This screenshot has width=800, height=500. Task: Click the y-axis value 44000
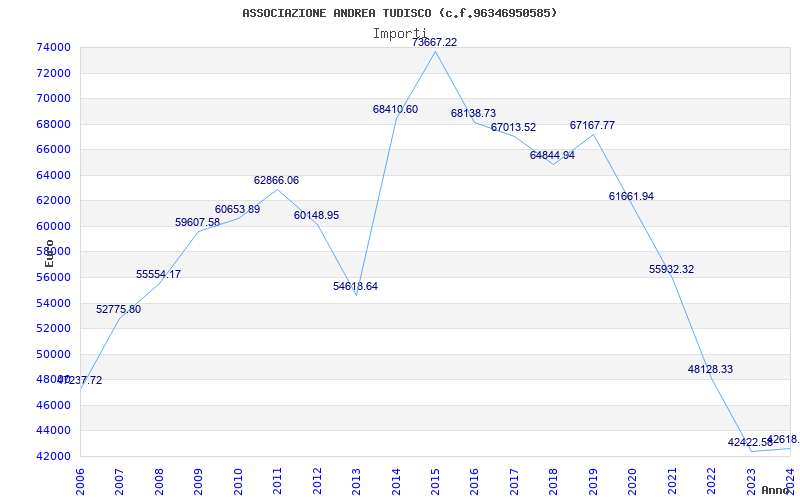53,431
